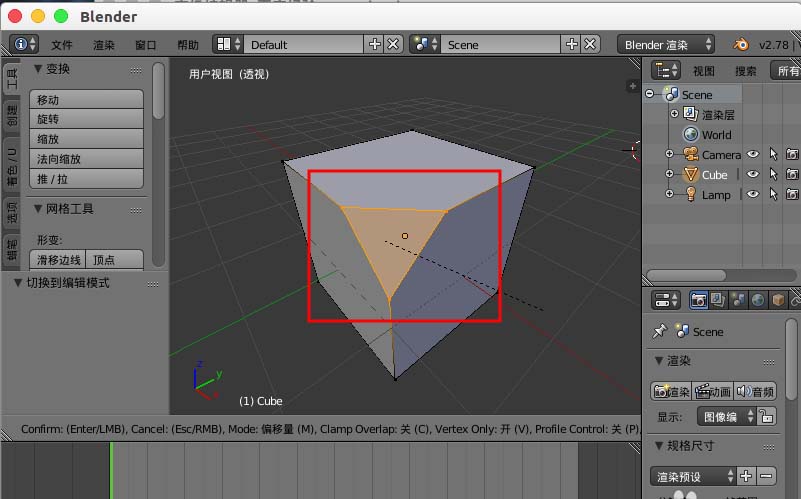801x499 pixels.
Task: Click the 移动 button
Action: click(x=86, y=100)
